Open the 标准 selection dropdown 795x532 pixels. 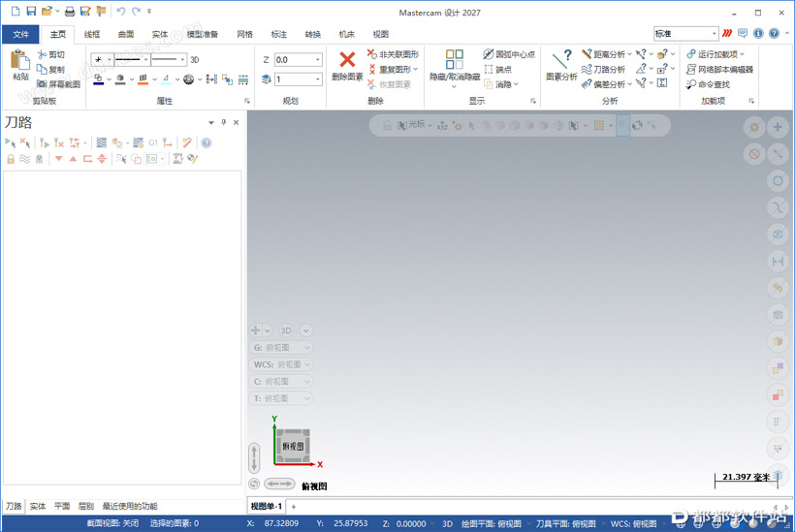click(x=714, y=34)
